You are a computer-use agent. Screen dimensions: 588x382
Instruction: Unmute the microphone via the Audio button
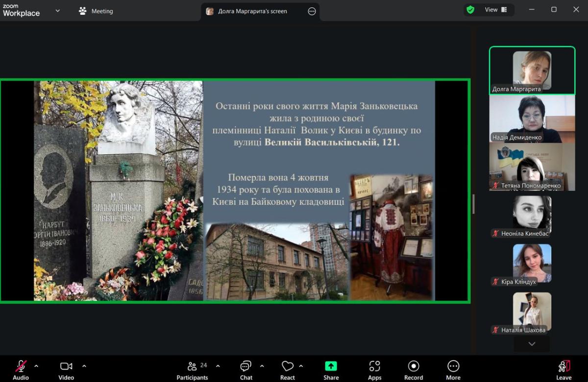[21, 370]
